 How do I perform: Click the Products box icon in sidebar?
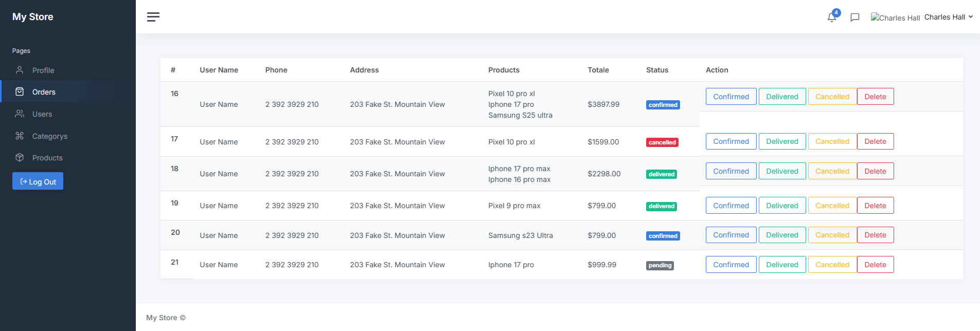[20, 157]
